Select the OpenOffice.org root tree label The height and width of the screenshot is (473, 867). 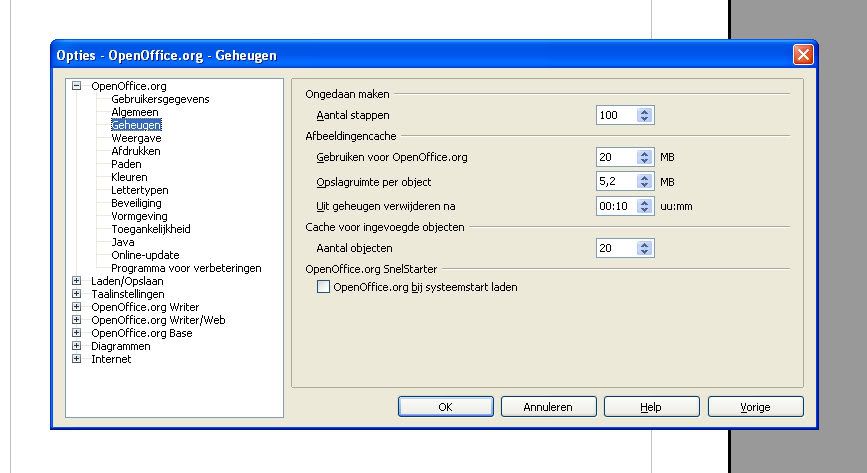click(129, 86)
